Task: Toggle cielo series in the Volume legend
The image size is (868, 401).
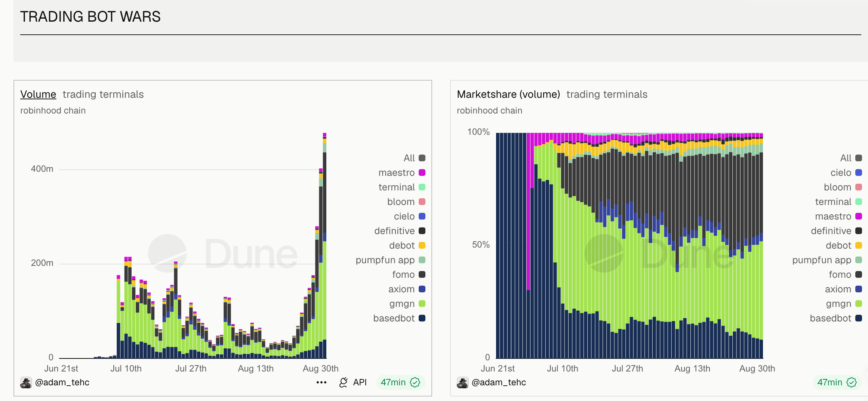Action: click(410, 216)
